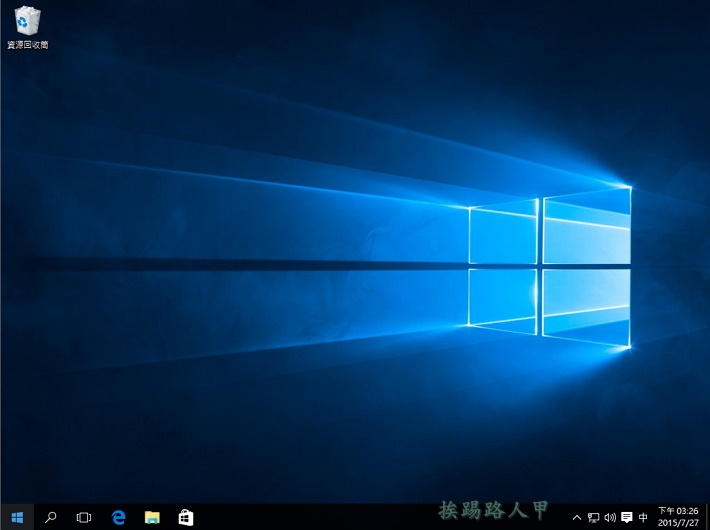Open Task View from taskbar
710x530 pixels.
click(x=84, y=517)
